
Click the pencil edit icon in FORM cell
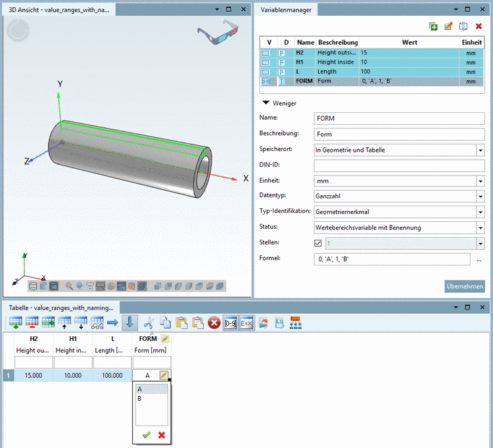click(x=164, y=375)
